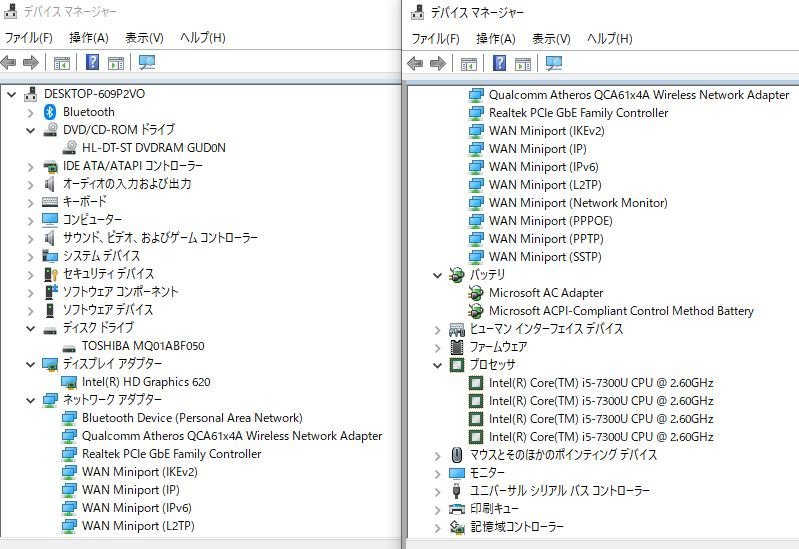Click マウスとそのほかのポインティング デバイス mouse icon

tap(457, 455)
